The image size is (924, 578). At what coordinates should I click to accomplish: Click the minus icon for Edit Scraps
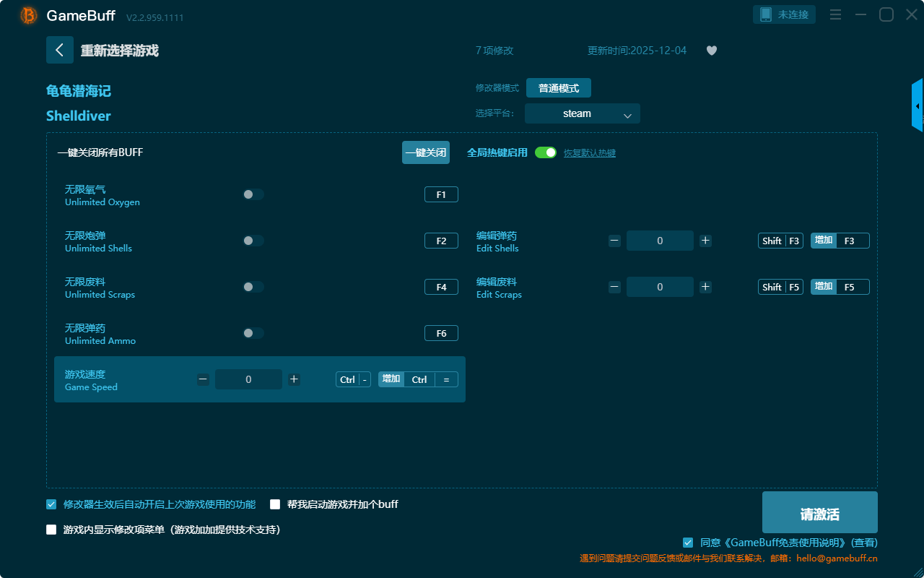coord(614,287)
